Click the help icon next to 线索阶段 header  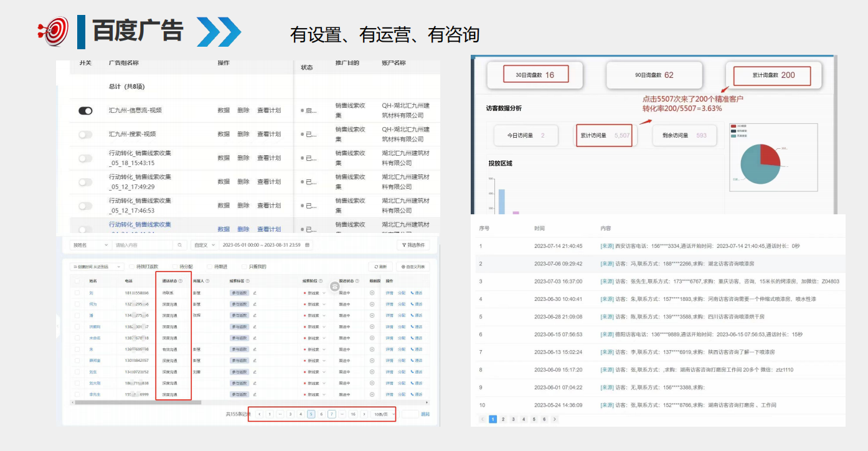click(321, 281)
